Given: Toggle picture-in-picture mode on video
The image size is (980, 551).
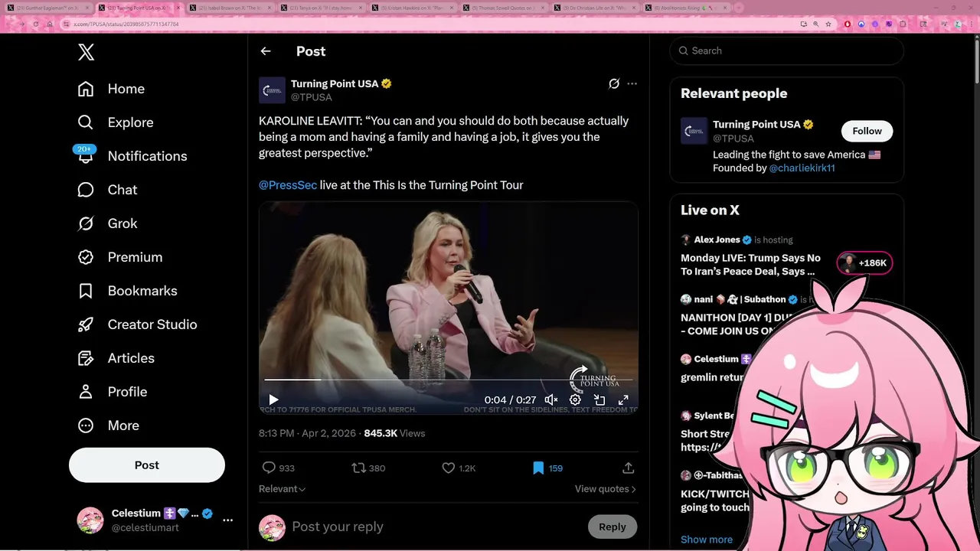Looking at the screenshot, I should 599,399.
